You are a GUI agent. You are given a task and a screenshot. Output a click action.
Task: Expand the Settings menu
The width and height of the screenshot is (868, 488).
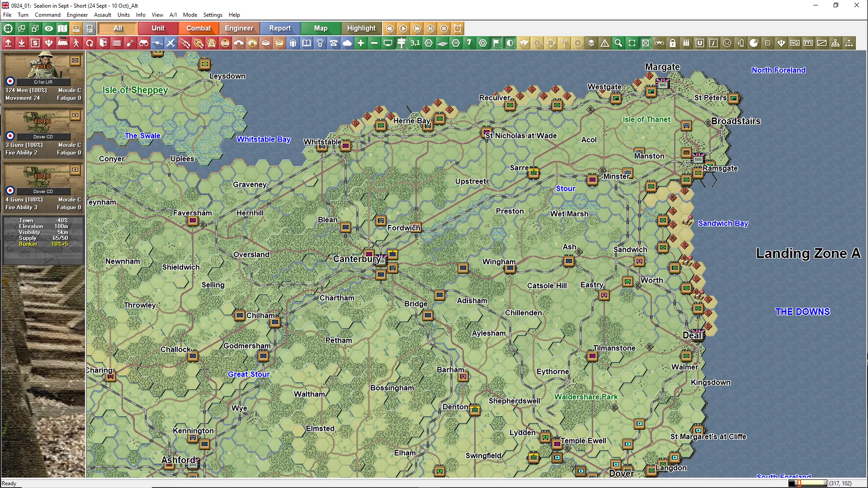pos(212,15)
